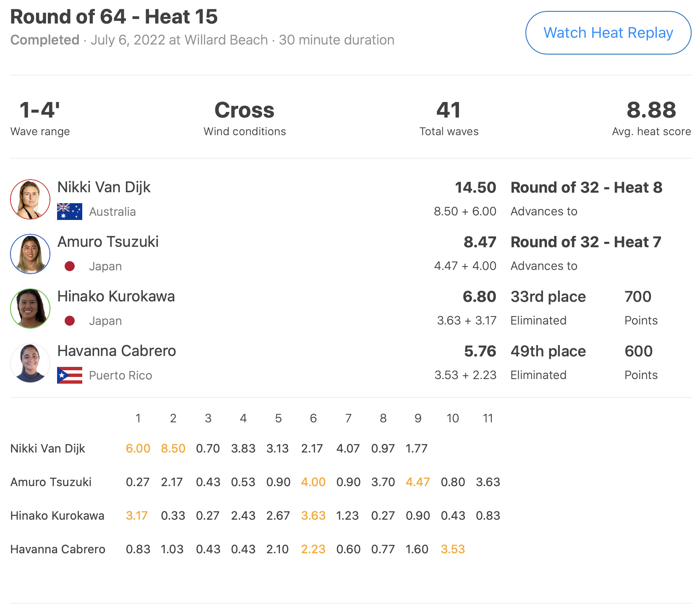Select Nikki Van Dijk's 8.50 wave score

point(173,448)
